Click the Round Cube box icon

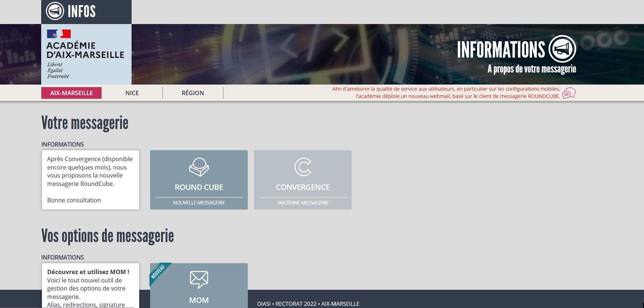(x=199, y=167)
